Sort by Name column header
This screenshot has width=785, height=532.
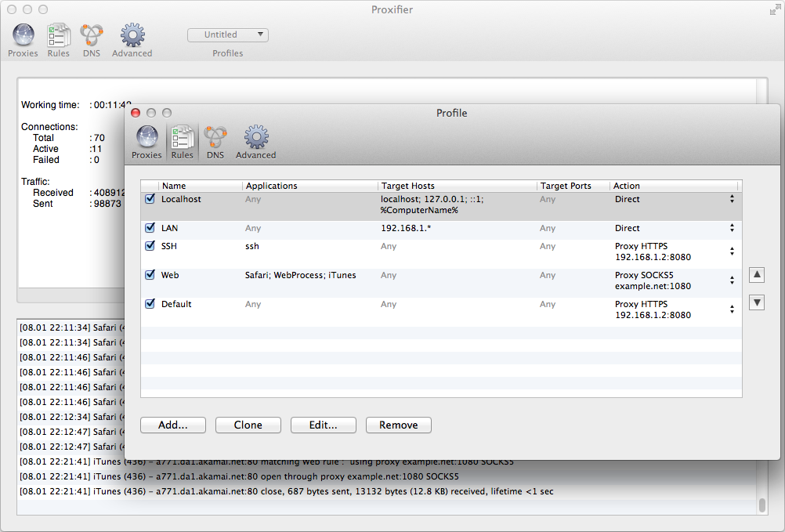tap(201, 186)
